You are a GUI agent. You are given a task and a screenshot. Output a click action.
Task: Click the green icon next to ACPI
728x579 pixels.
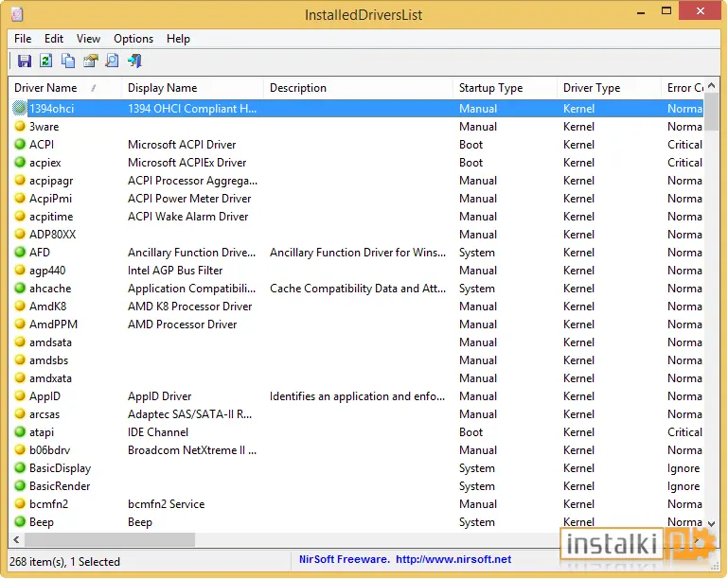click(x=20, y=145)
